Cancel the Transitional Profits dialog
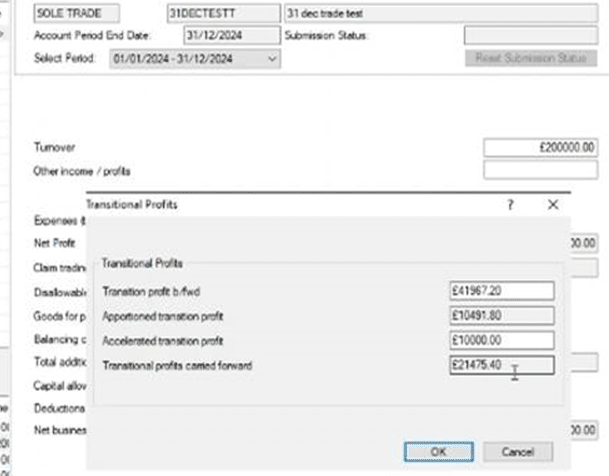The height and width of the screenshot is (476, 609). click(x=518, y=452)
